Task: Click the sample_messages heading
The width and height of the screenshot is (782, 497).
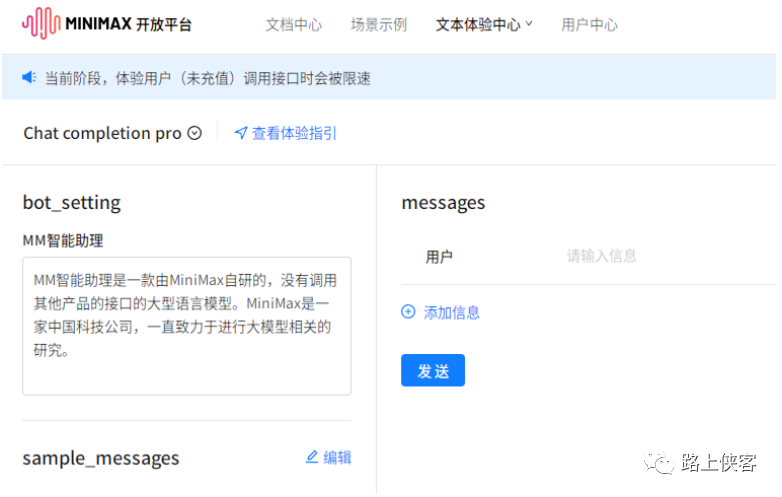Action: point(101,458)
